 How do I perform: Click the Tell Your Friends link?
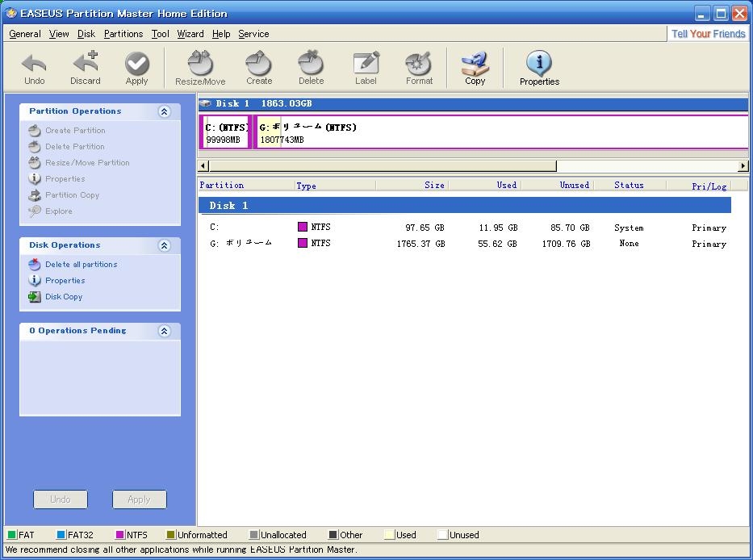pyautogui.click(x=709, y=34)
